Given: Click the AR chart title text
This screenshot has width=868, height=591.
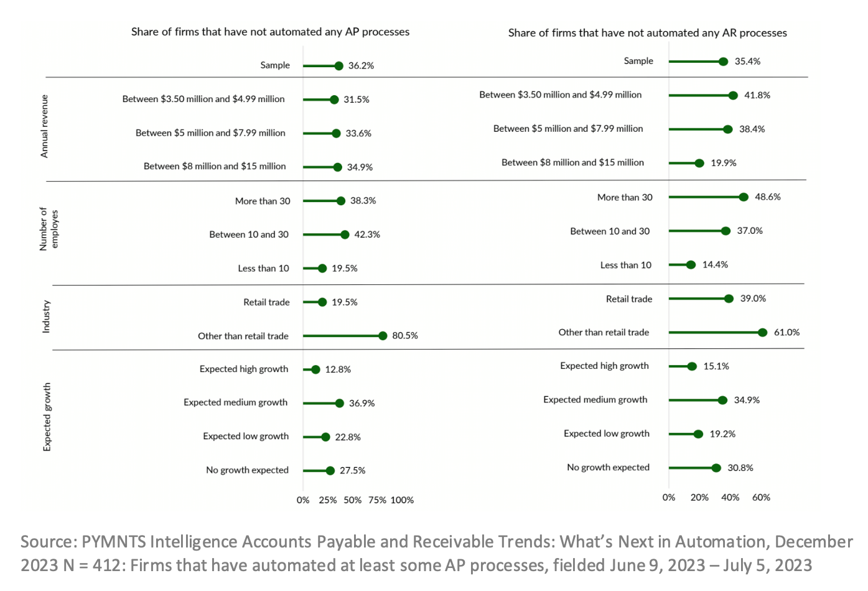Looking at the screenshot, I should [x=647, y=33].
